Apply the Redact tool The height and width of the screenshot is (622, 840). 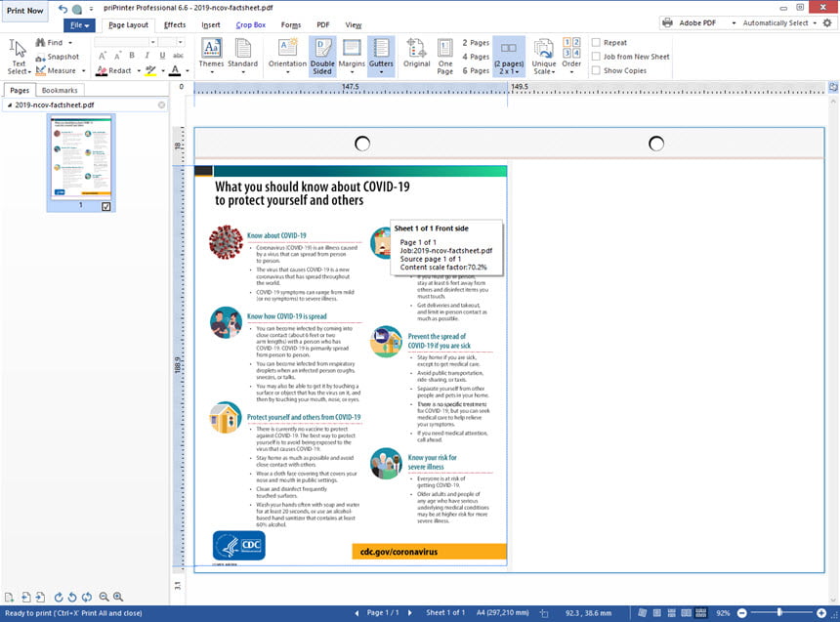tap(113, 70)
